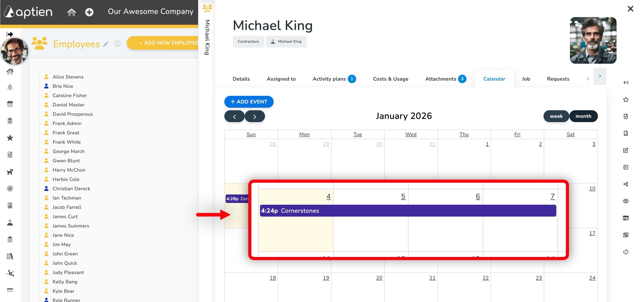644x302 pixels.
Task: Click the share icon on right panel
Action: (626, 184)
